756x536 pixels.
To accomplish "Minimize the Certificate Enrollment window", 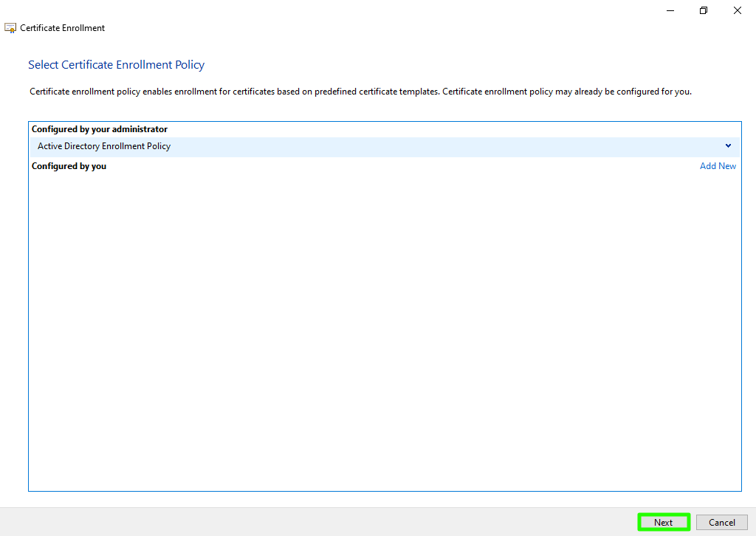I will [x=670, y=10].
